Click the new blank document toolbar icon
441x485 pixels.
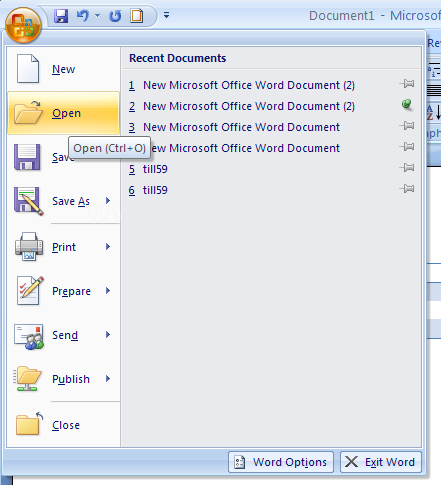137,16
